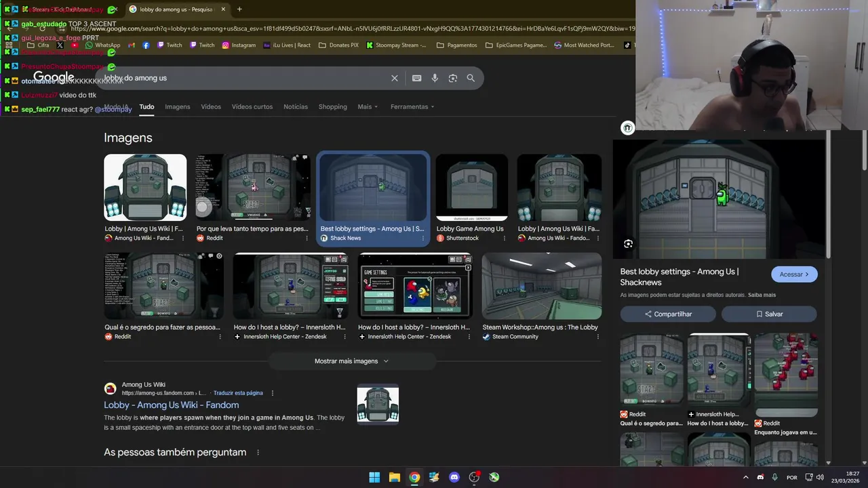Viewport: 868px width, 488px height.
Task: Open the Steam Workshop The Lobby thumbnail
Action: click(x=541, y=286)
